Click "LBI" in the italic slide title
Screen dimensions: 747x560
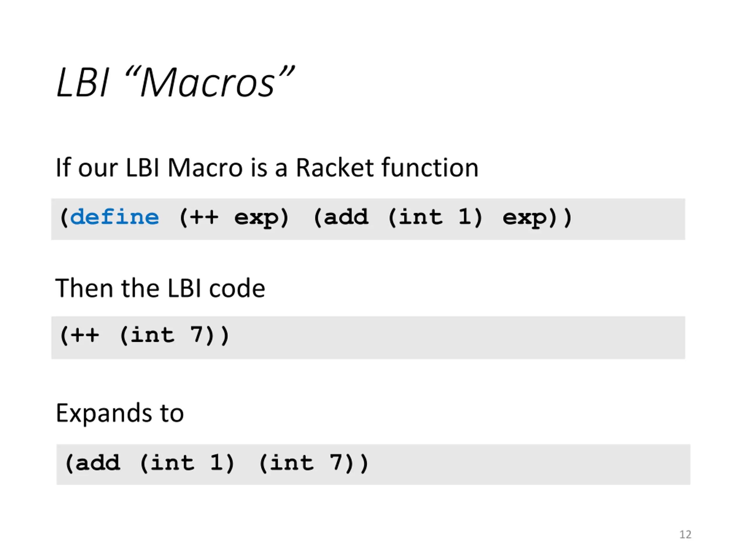[83, 83]
